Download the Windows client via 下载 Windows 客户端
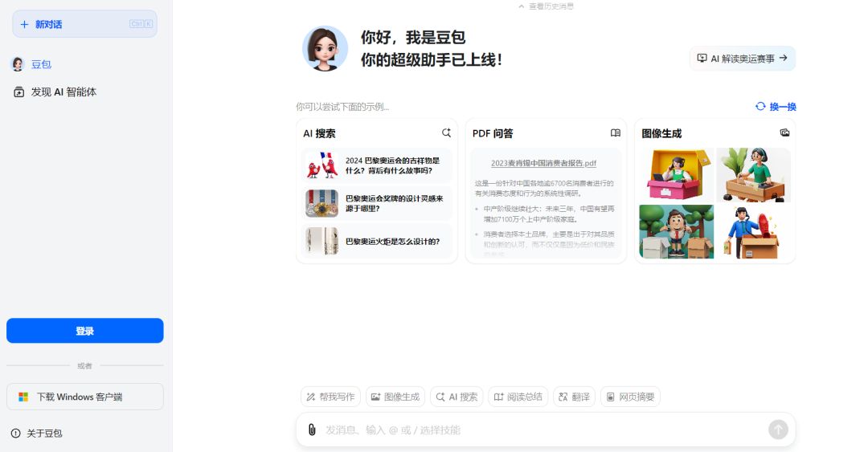Screen dimensions: 868x452 84,397
